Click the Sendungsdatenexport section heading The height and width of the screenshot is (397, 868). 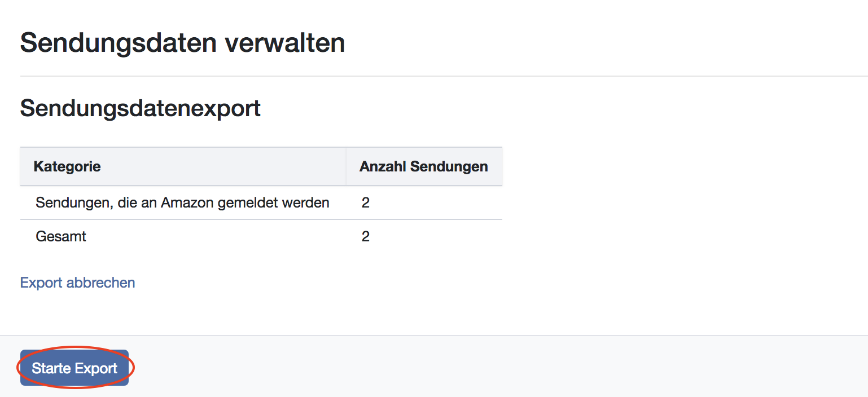click(140, 108)
